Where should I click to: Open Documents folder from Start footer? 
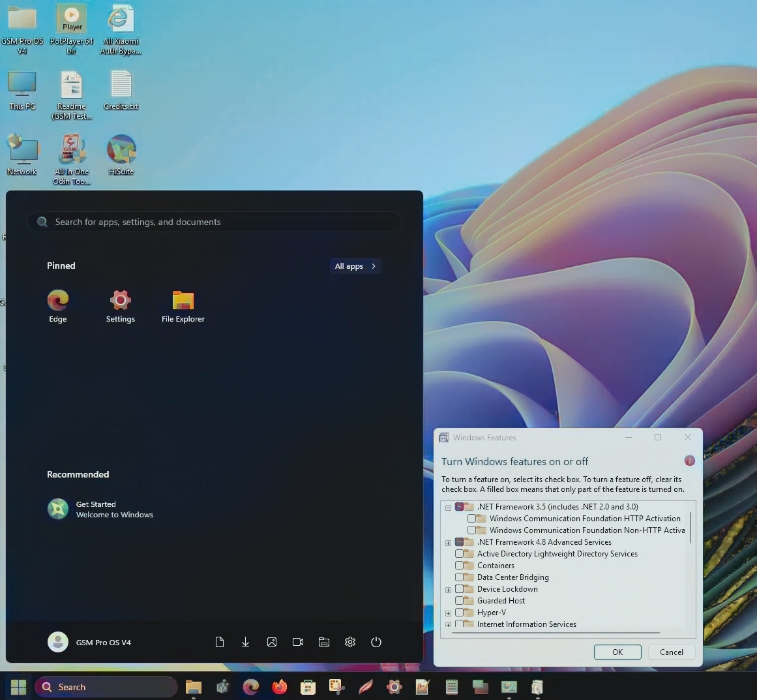click(220, 642)
